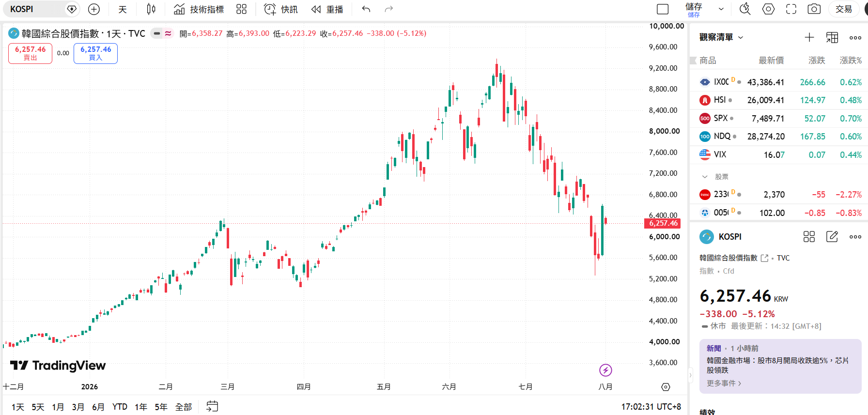Select the watchlist row priced 2,370
This screenshot has height=415, width=868.
click(779, 195)
